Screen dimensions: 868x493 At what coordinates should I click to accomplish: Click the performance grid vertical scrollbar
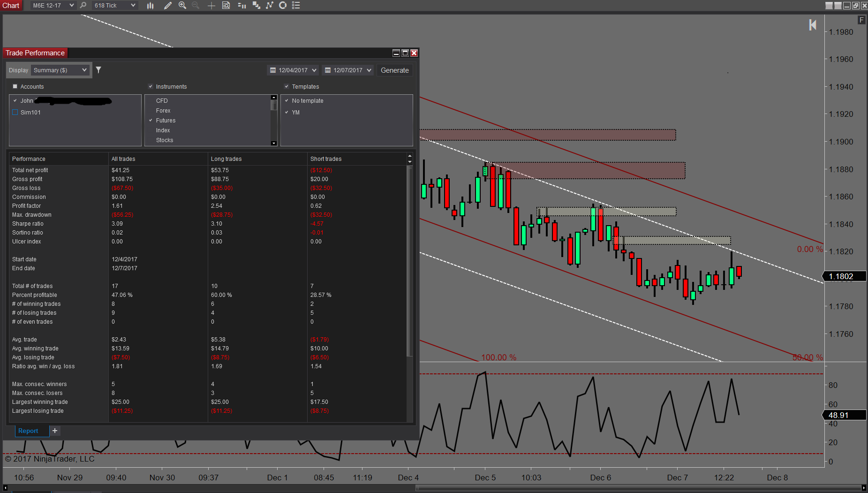[x=410, y=261]
